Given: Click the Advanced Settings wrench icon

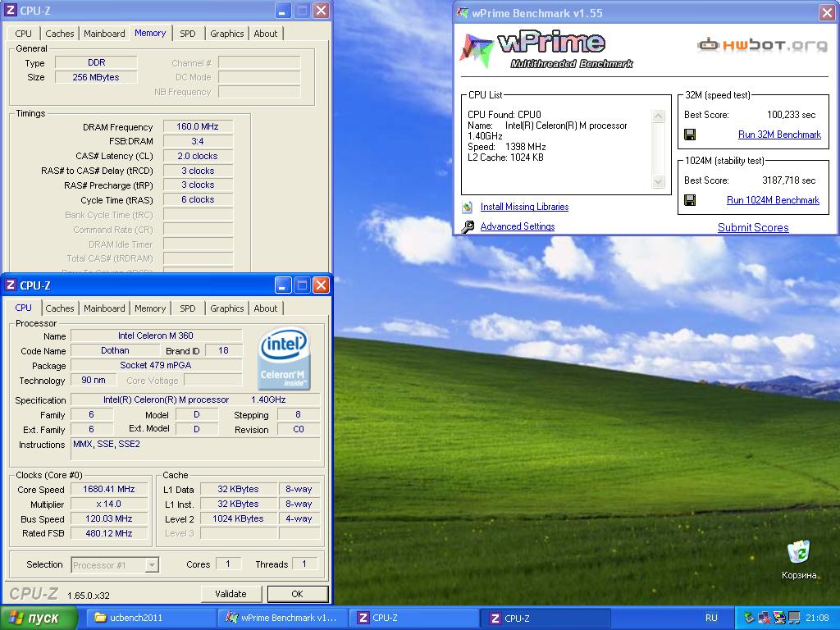Looking at the screenshot, I should [468, 226].
